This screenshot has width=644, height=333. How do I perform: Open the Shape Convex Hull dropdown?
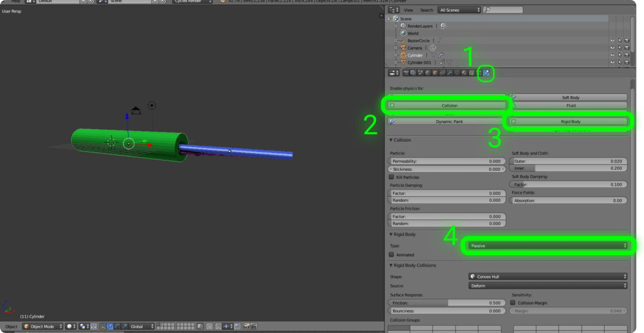coord(548,277)
